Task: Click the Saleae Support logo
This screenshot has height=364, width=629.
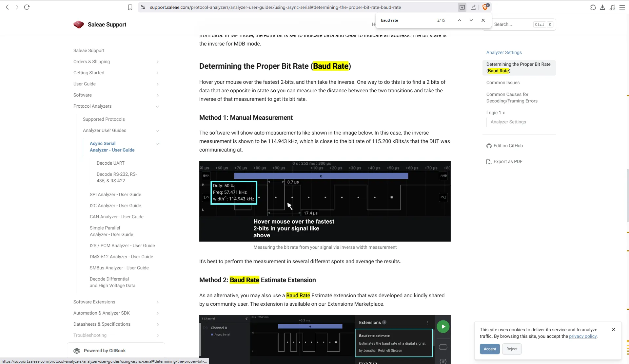Action: click(79, 24)
